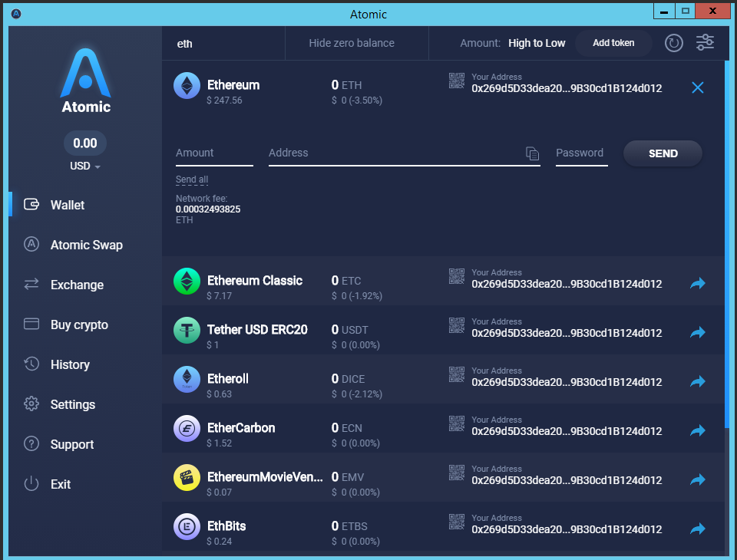This screenshot has height=560, width=737.
Task: Copy the Etheroll address text
Action: [x=567, y=382]
